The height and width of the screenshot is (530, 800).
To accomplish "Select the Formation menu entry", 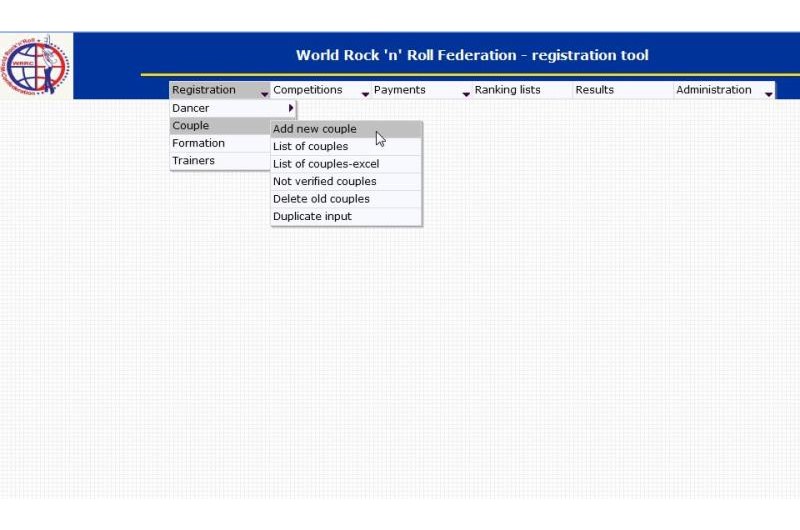I will (x=198, y=143).
